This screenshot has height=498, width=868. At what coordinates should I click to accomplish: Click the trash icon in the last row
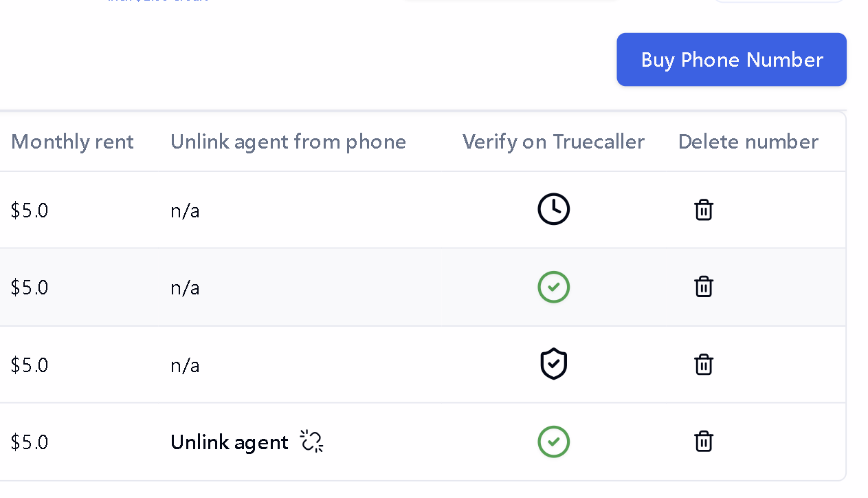(704, 442)
